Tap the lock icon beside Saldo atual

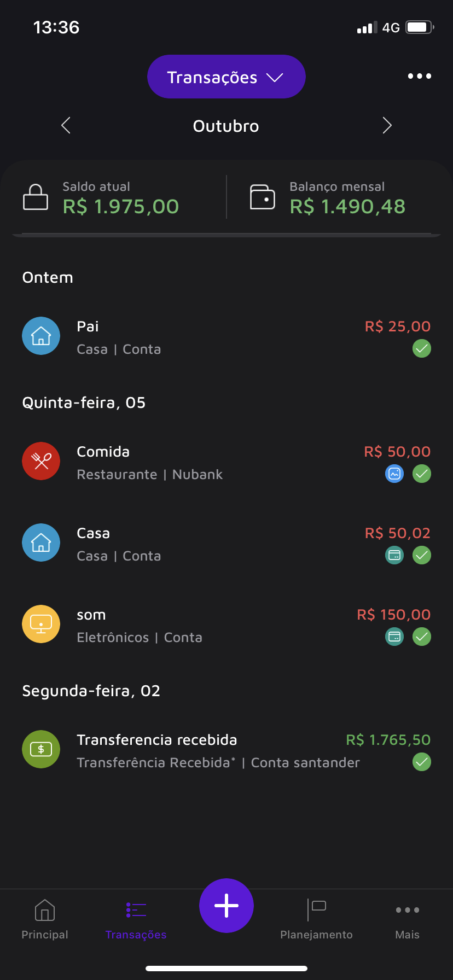click(x=36, y=197)
